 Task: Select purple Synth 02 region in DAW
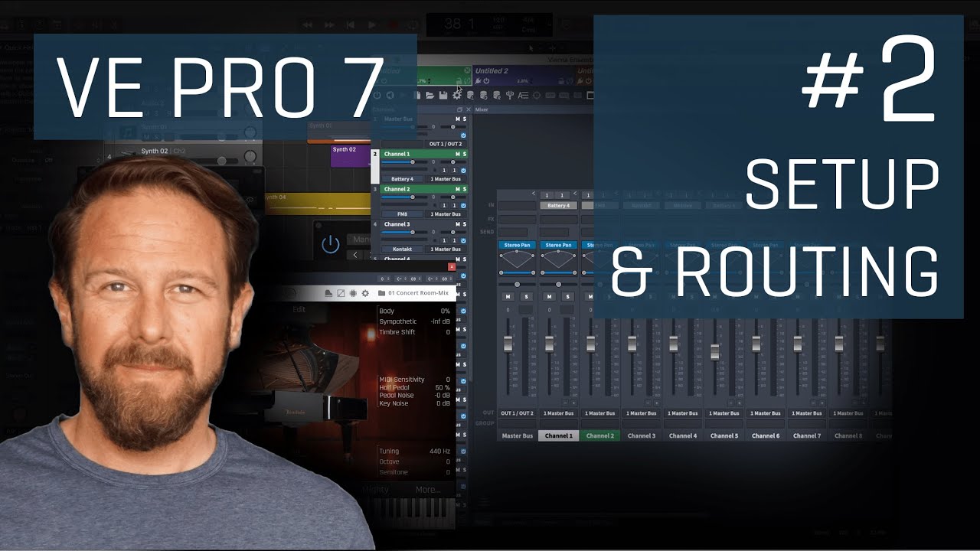coord(350,156)
